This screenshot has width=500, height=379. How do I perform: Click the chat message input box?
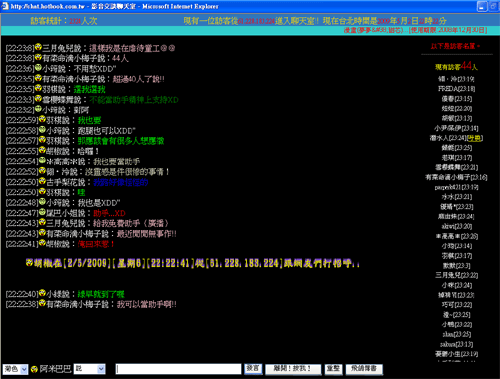click(178, 369)
